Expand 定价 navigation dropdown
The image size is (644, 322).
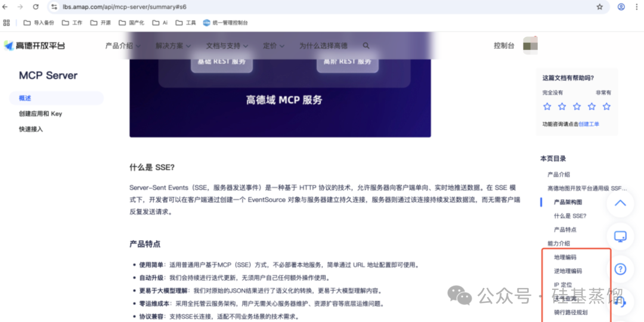coord(274,45)
